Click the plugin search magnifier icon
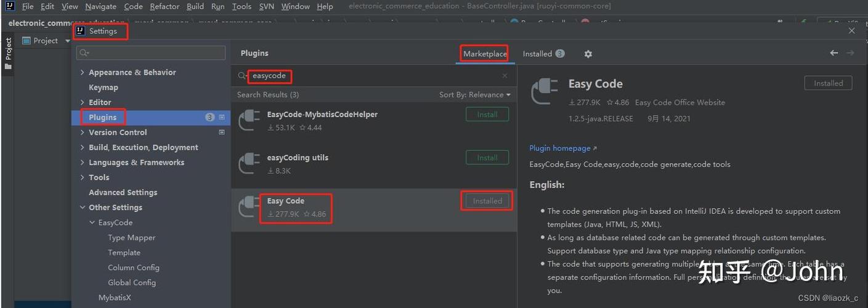This screenshot has width=868, height=308. click(x=242, y=76)
